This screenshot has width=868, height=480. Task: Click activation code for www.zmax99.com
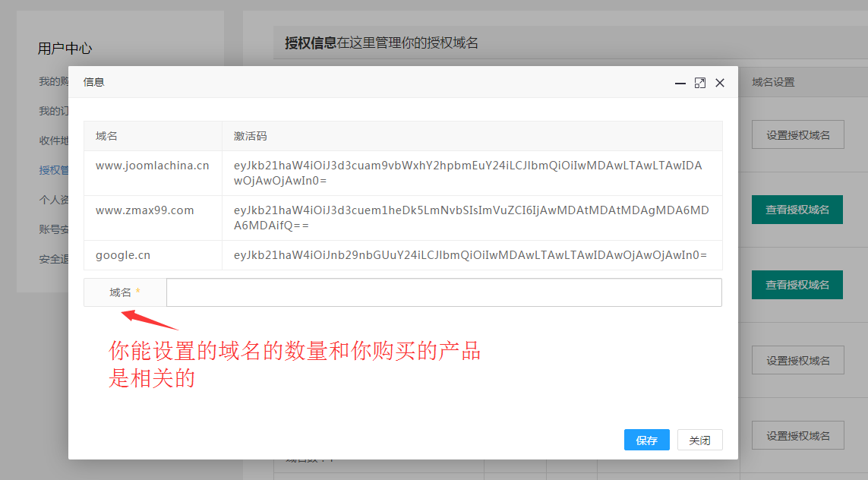pos(471,218)
